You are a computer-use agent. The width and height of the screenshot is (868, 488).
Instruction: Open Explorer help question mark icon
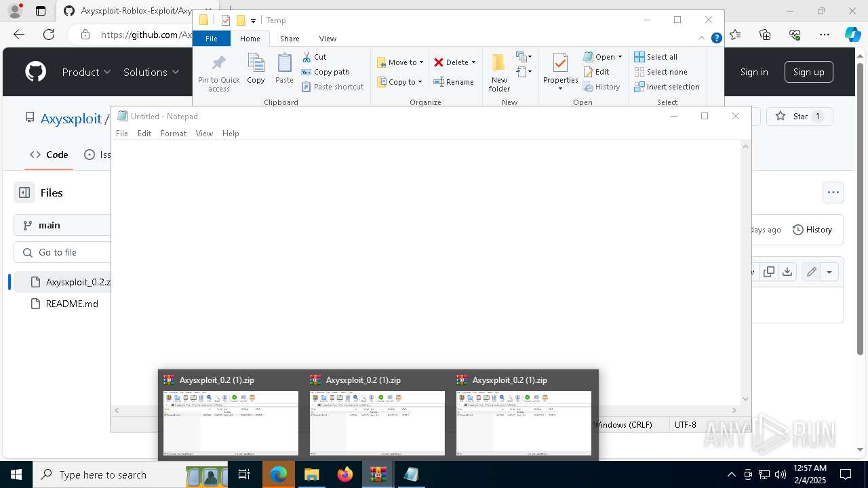tap(716, 39)
